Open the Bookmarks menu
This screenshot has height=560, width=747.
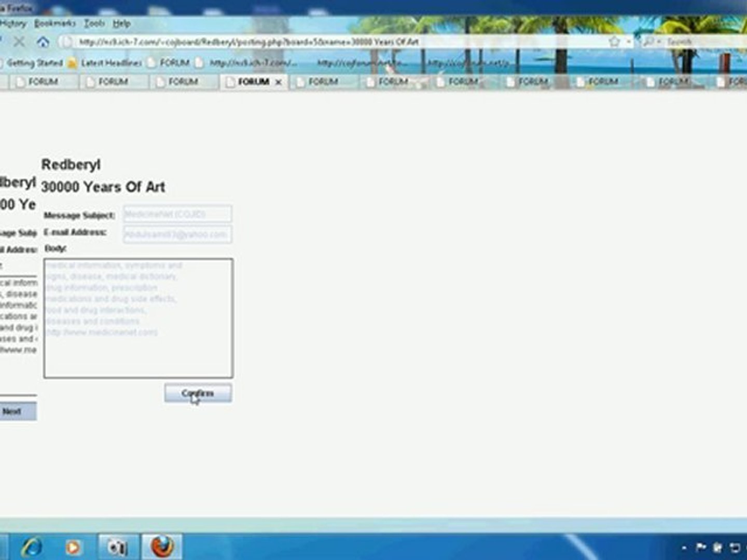(54, 23)
